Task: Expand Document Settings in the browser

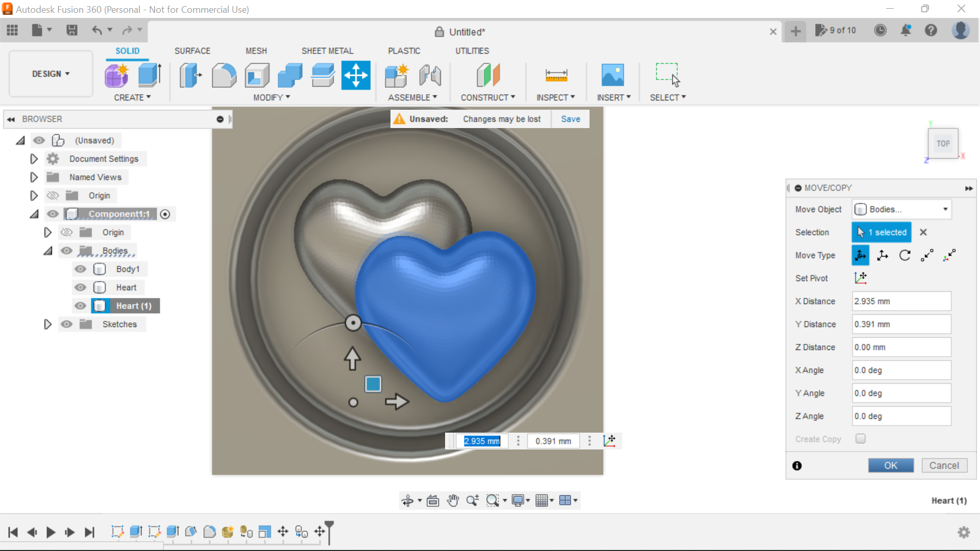Action: coord(34,159)
